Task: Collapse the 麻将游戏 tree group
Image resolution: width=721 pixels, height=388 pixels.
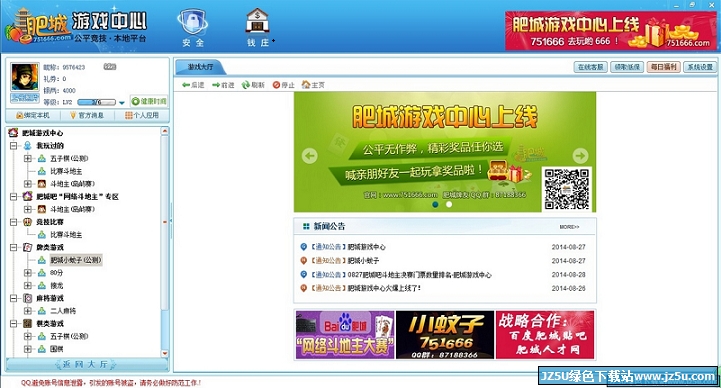Action: click(x=13, y=298)
